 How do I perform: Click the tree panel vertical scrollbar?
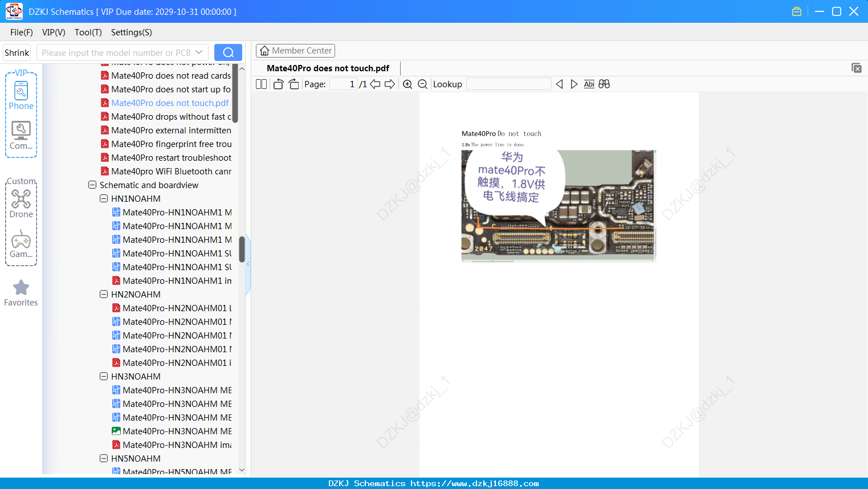pyautogui.click(x=242, y=249)
